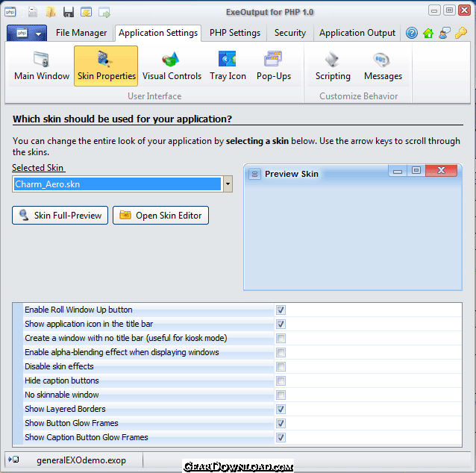The height and width of the screenshot is (473, 476).
Task: Open the blue PHP application menu button
Action: click(x=27, y=33)
